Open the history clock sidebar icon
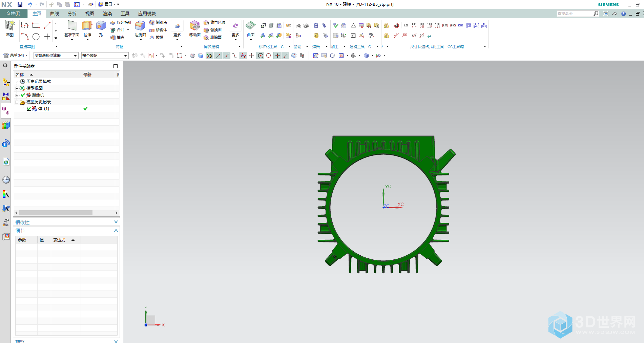 pos(6,180)
